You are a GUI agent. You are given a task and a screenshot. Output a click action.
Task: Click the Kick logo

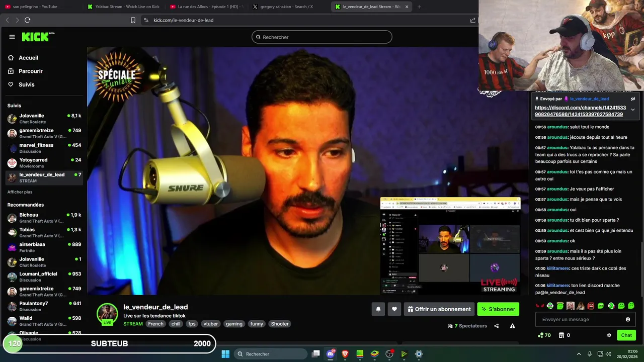(x=38, y=37)
